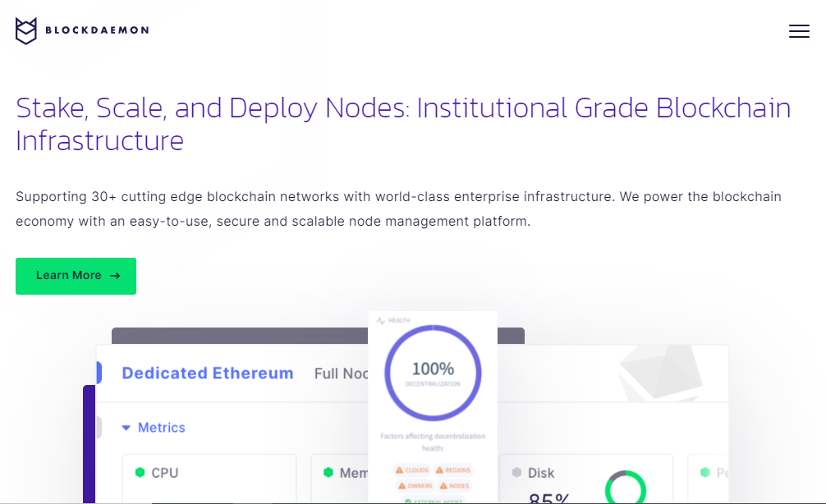This screenshot has height=504, width=826.
Task: Click the CPU metric card label
Action: point(165,473)
